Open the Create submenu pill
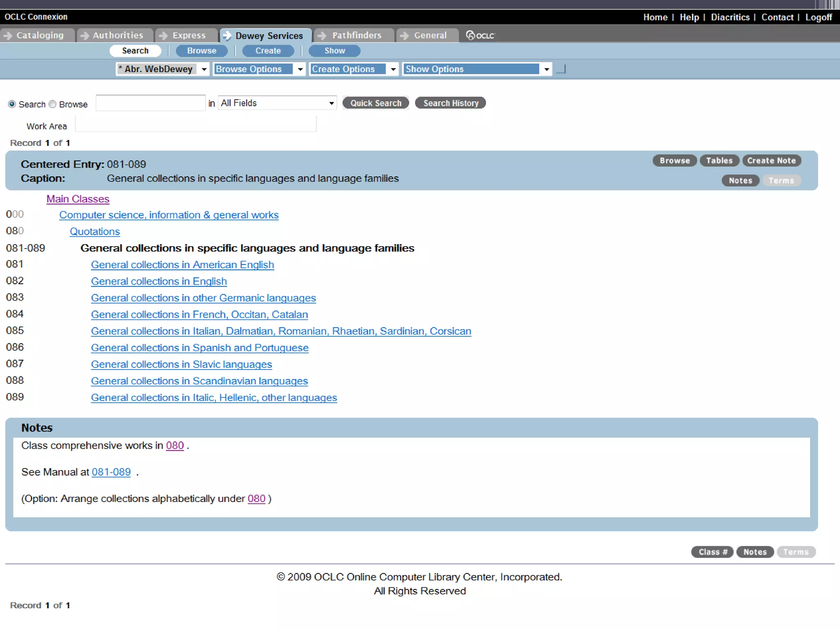840x630 pixels. (x=268, y=51)
